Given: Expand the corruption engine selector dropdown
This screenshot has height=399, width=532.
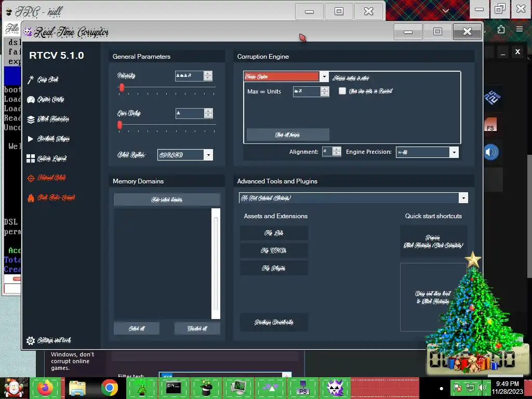Looking at the screenshot, I should (324, 77).
